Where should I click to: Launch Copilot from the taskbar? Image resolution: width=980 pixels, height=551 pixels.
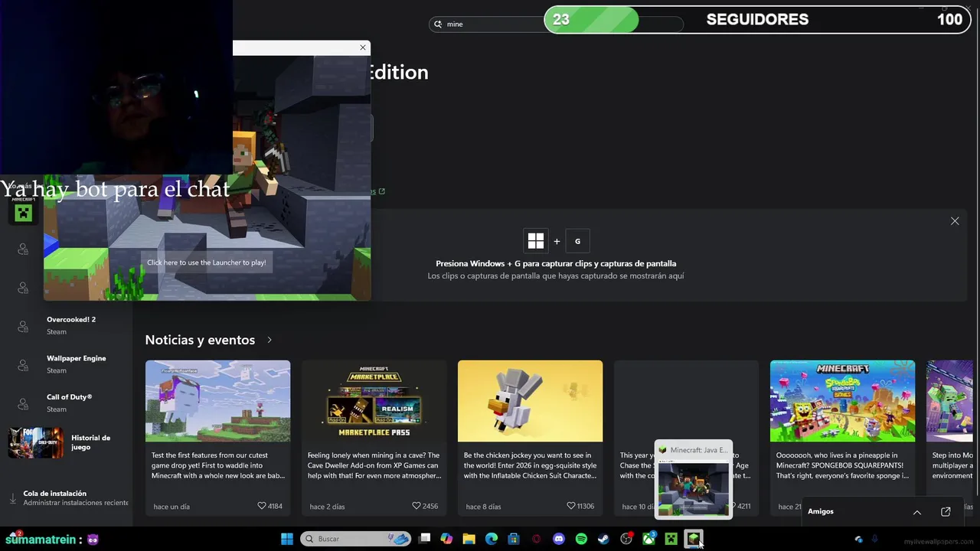(446, 539)
